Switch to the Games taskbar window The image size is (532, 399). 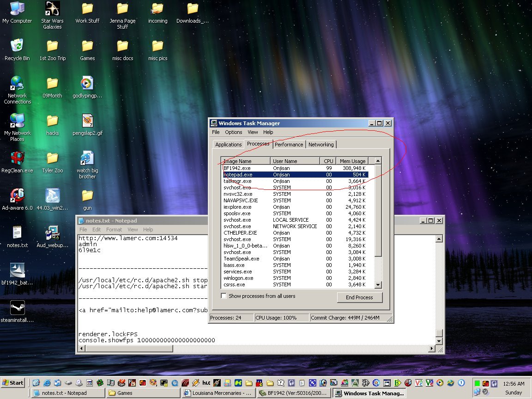(143, 393)
